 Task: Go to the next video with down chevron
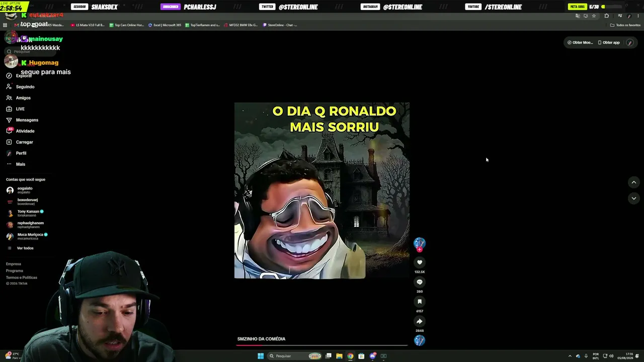coord(634,199)
